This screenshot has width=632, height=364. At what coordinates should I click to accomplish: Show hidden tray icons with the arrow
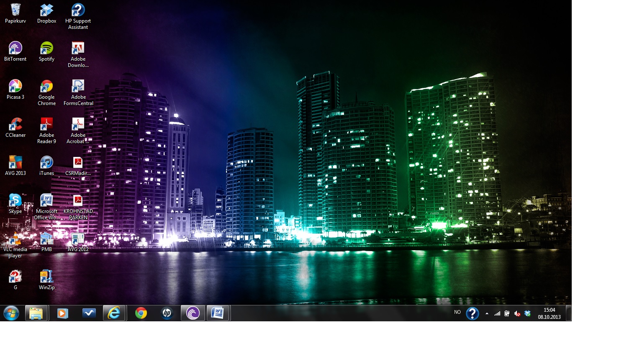[487, 313]
